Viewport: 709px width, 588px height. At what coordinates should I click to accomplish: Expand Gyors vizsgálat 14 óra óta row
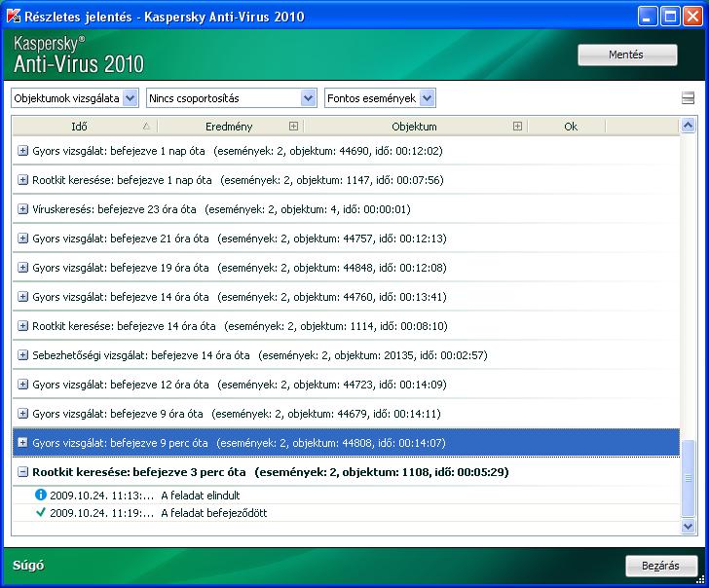tap(22, 297)
